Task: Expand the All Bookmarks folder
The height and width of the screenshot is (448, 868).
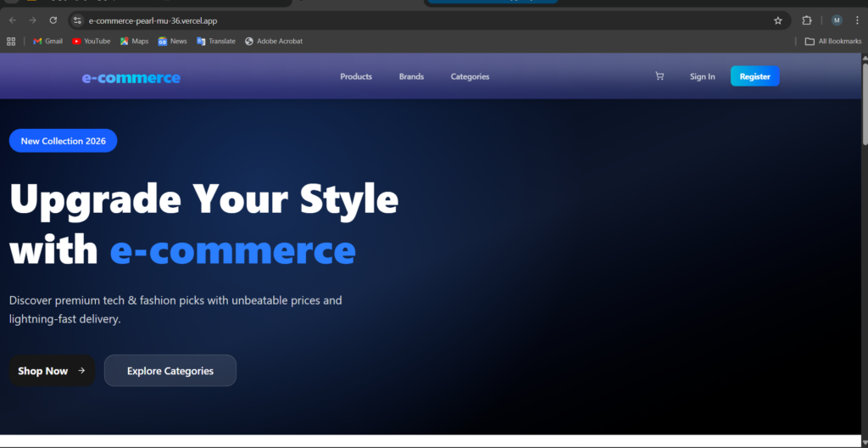Action: (833, 41)
